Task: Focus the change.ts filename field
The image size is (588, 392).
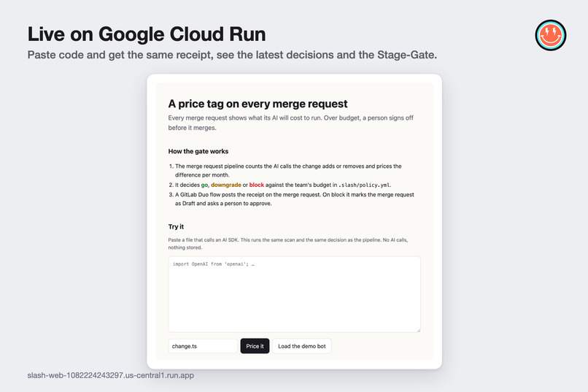Action: [x=203, y=346]
